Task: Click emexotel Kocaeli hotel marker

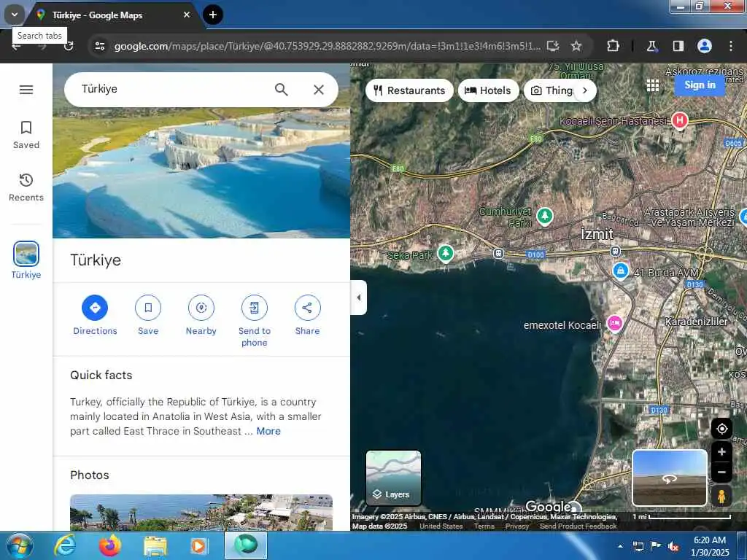Action: click(x=614, y=323)
